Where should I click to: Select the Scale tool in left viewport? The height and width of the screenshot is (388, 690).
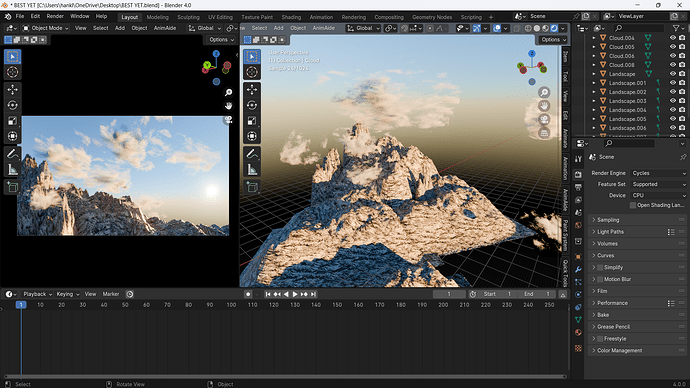coord(12,121)
